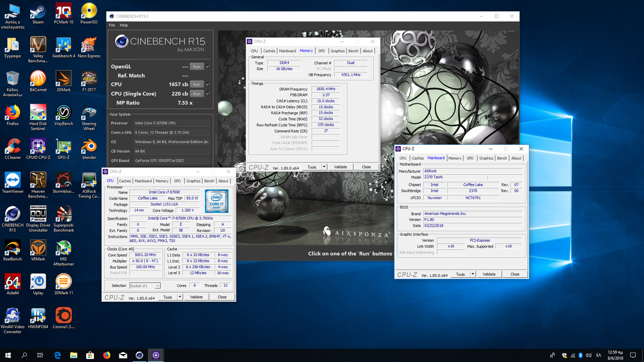The width and height of the screenshot is (644, 362).
Task: Launch Hard Disk Sentinel icon
Action: [x=38, y=117]
